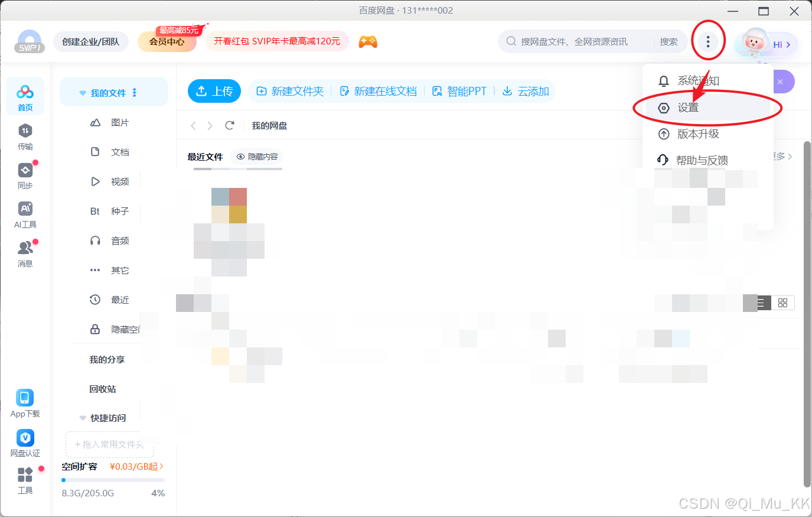Viewport: 812px width, 517px height.
Task: Click storage usage progress bar
Action: [x=113, y=480]
